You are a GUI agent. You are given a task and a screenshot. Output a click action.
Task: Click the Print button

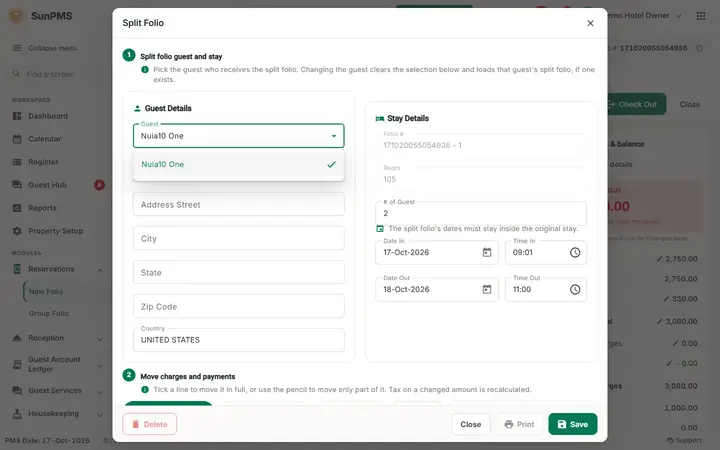point(519,424)
